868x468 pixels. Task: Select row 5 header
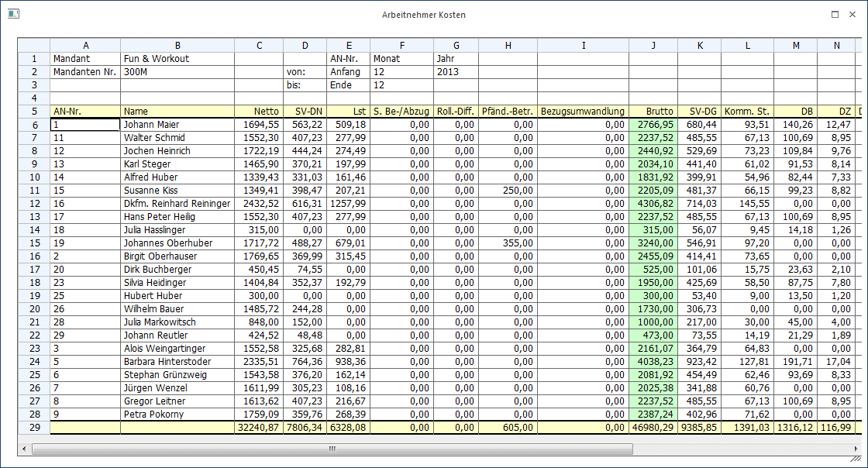(x=34, y=112)
